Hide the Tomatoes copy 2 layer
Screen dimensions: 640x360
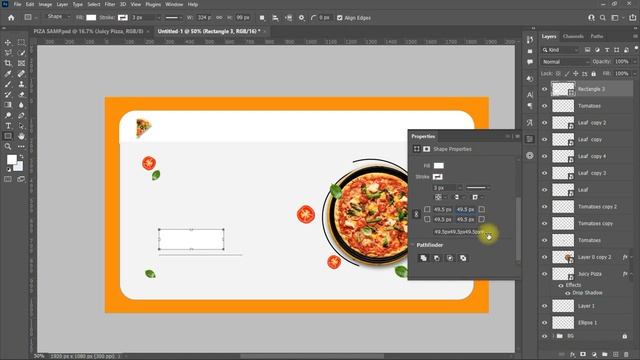coord(544,207)
